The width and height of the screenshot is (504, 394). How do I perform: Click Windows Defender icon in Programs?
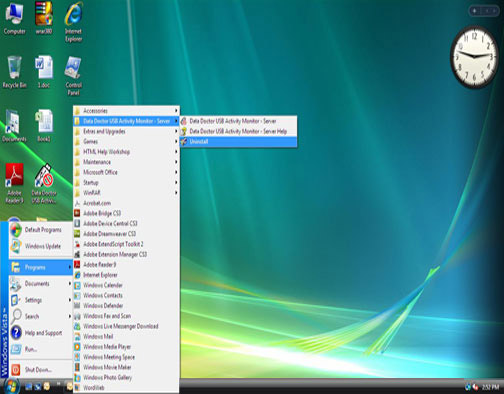[x=77, y=306]
